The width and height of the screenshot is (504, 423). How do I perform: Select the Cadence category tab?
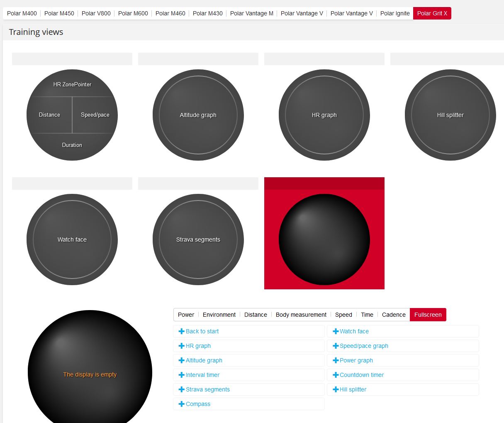point(393,315)
